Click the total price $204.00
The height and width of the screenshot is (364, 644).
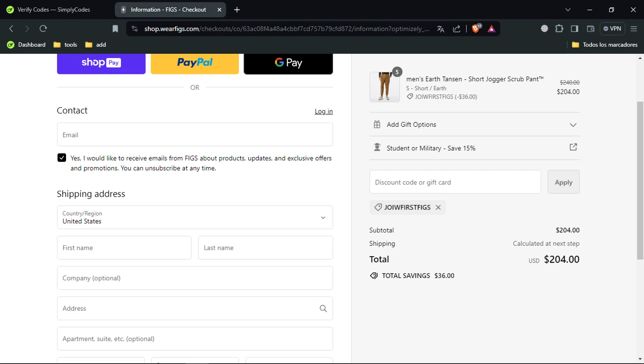(562, 260)
